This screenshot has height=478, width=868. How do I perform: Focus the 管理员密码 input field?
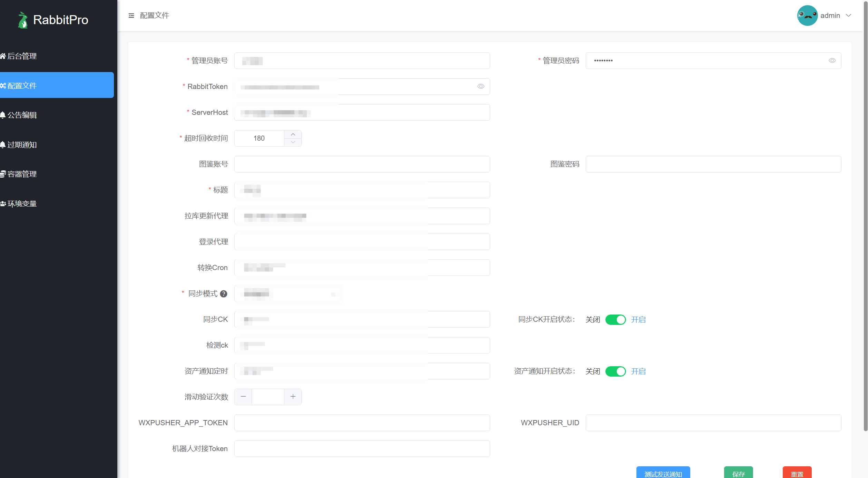(713, 61)
